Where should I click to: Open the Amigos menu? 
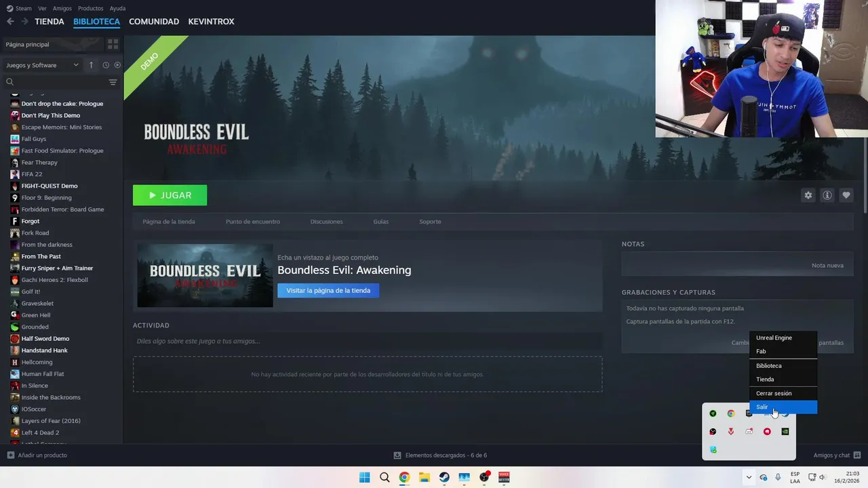coord(62,8)
